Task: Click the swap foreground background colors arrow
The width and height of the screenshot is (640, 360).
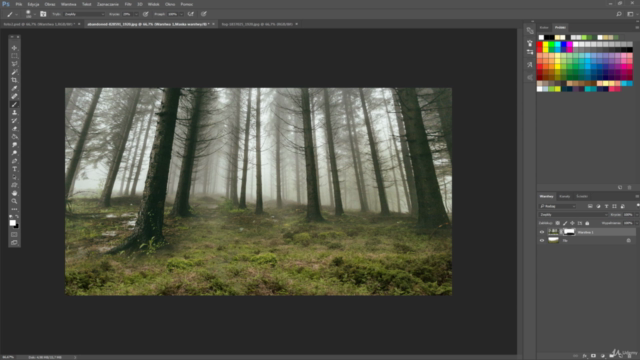Action: tap(17, 217)
